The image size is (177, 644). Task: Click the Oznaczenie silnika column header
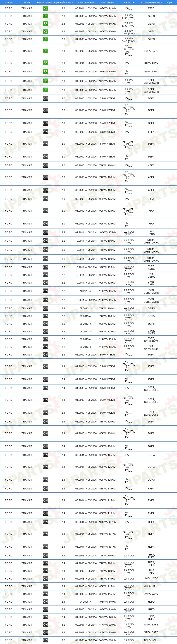151,2
